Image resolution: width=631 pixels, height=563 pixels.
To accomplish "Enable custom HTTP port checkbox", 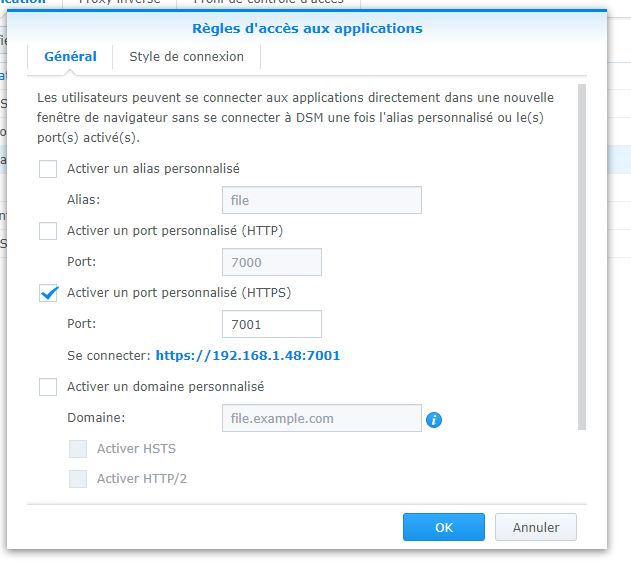I will click(x=48, y=231).
